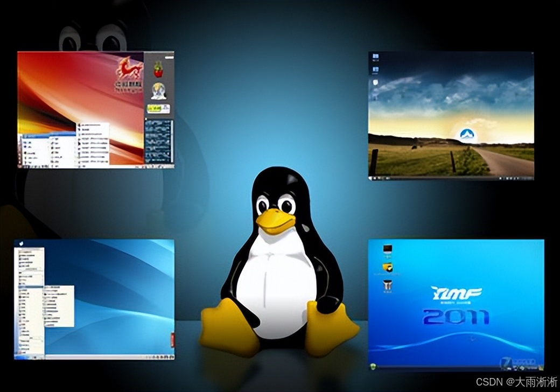The height and width of the screenshot is (392, 560).
Task: Click the green label widget in sidebar
Action: pyautogui.click(x=158, y=109)
